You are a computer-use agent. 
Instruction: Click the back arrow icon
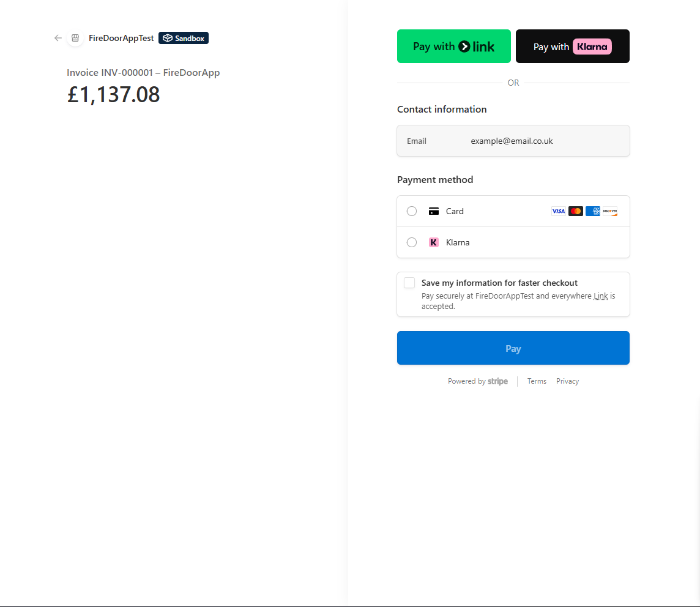pos(57,38)
